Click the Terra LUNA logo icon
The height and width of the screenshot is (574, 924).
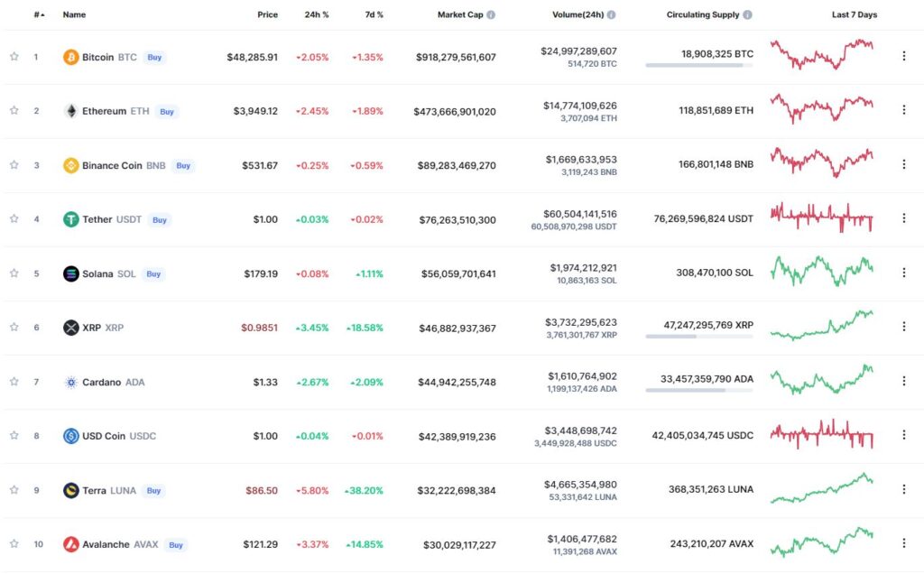(x=70, y=490)
